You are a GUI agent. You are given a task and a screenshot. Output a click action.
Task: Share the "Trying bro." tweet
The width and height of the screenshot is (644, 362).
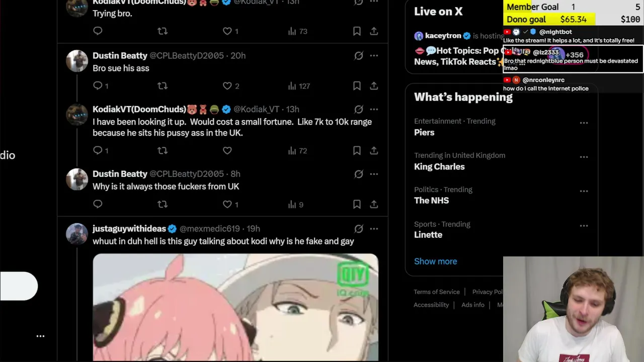pyautogui.click(x=374, y=31)
